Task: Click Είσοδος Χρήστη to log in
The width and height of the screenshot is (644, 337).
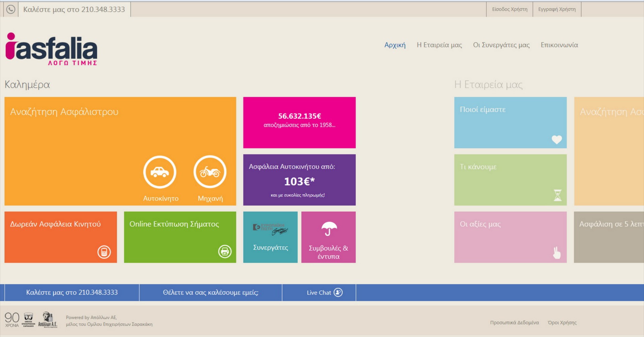Action: tap(509, 9)
